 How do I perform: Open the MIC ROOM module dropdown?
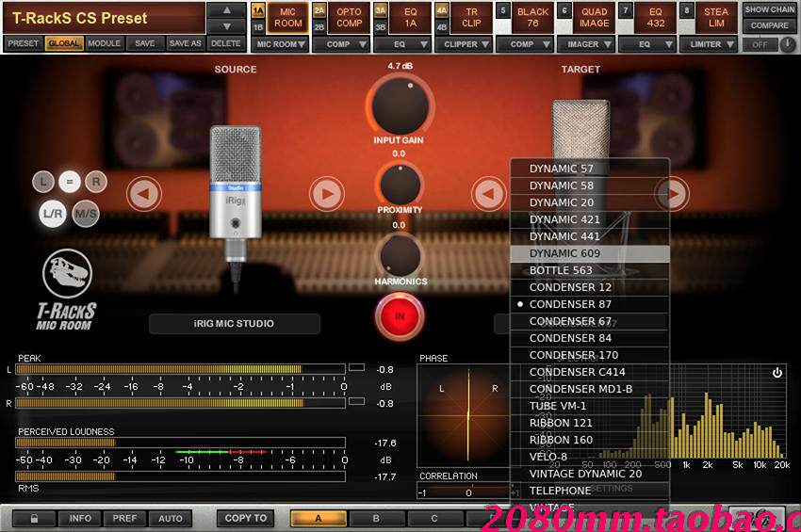coord(281,44)
